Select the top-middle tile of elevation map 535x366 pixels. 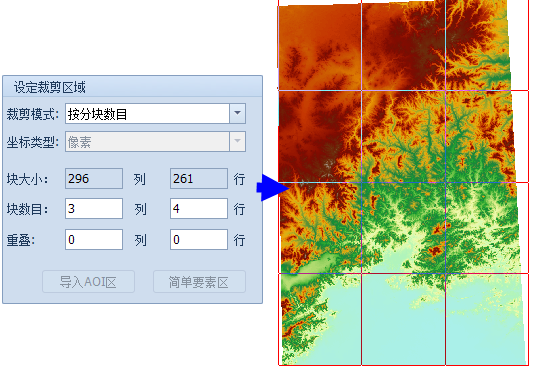[404, 45]
